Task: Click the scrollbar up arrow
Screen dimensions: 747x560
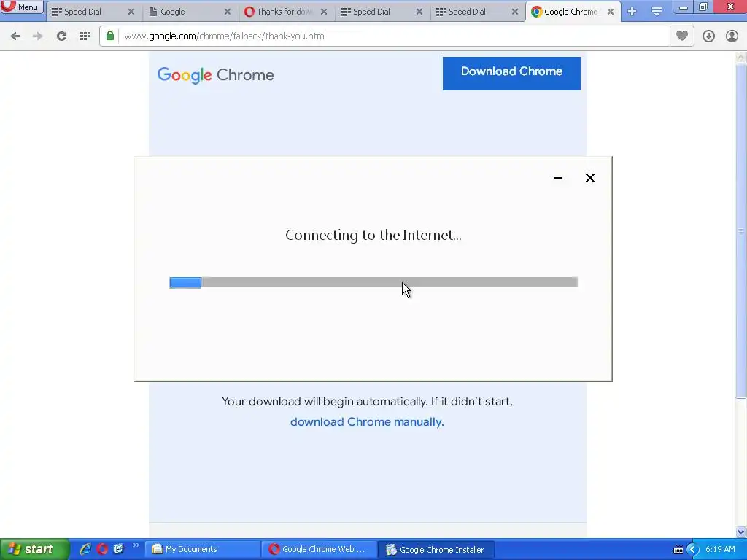Action: pos(740,58)
